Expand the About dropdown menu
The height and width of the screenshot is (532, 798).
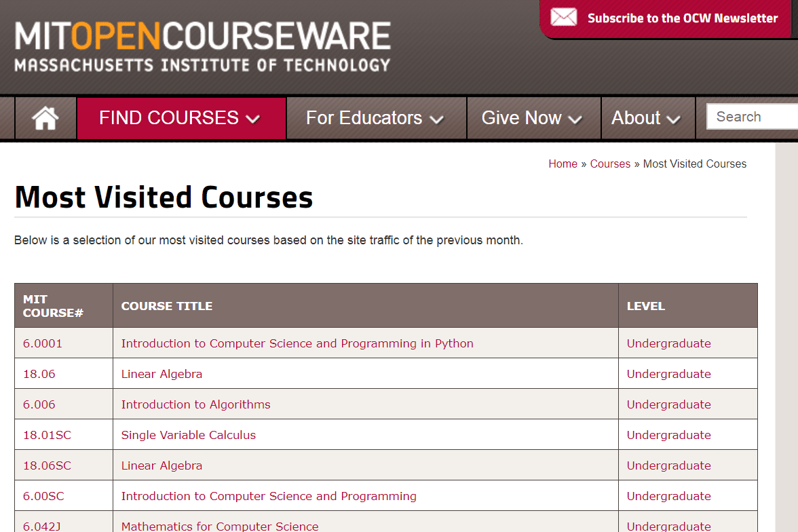[x=648, y=118]
